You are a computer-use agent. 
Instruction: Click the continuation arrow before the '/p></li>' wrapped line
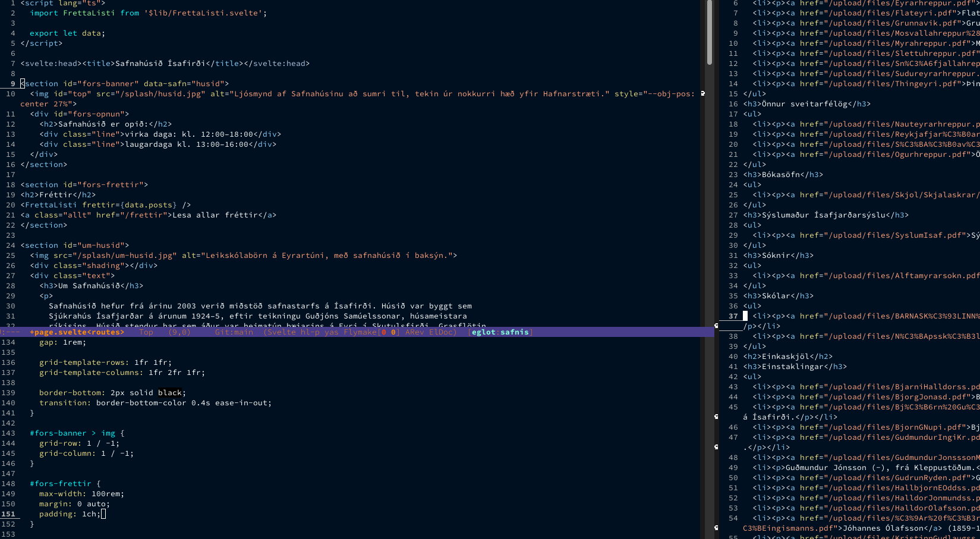pos(716,326)
